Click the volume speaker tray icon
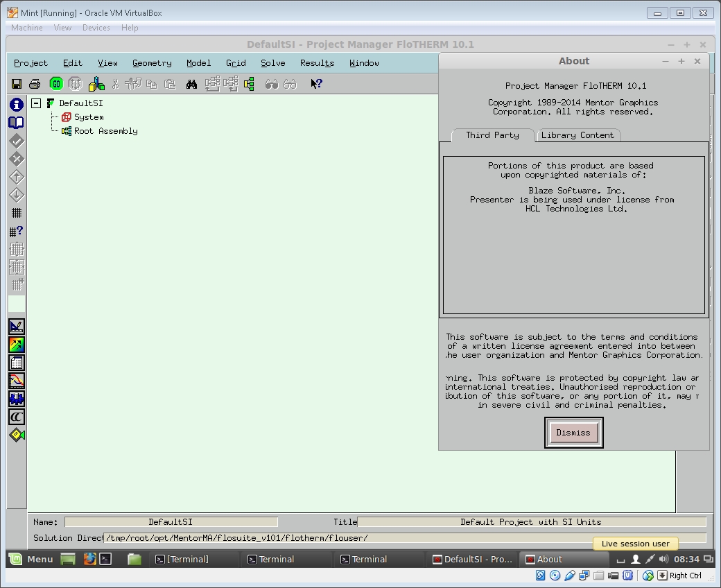This screenshot has height=588, width=721. 663,559
